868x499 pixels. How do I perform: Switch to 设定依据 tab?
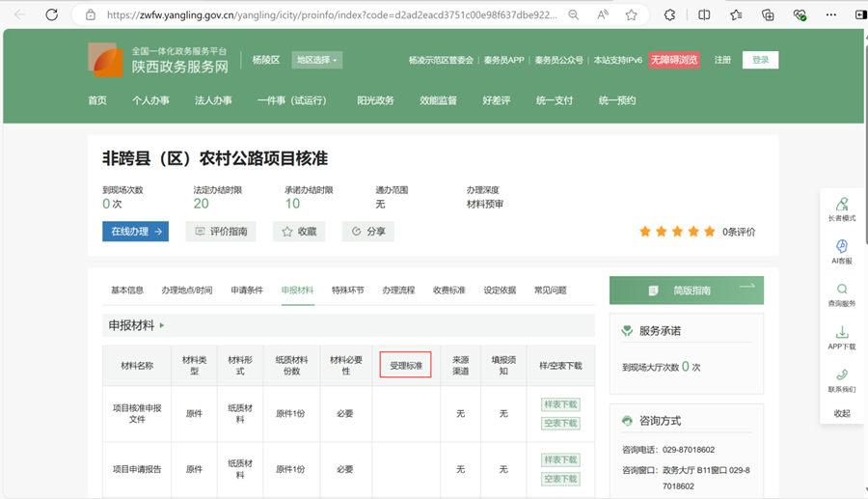(x=500, y=291)
